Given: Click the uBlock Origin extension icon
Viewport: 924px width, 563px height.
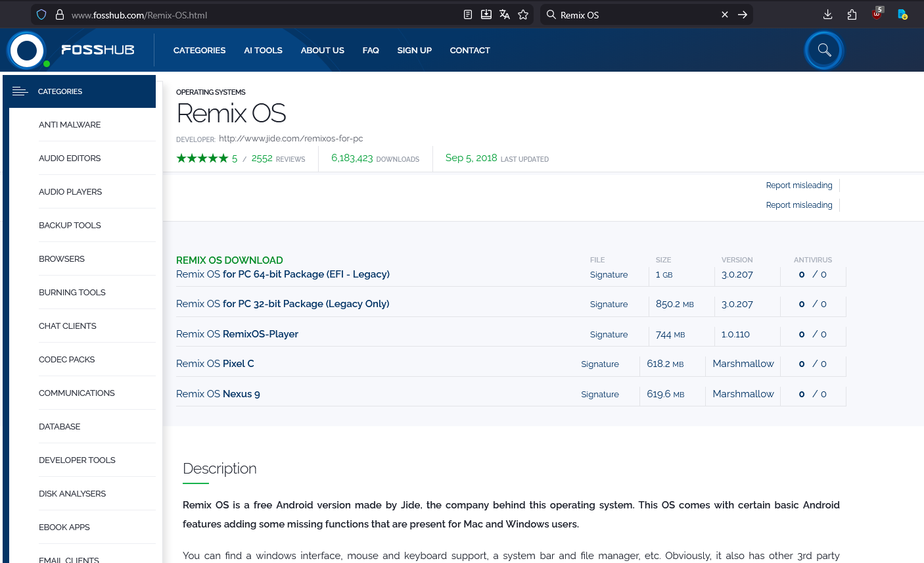Looking at the screenshot, I should pos(877,14).
